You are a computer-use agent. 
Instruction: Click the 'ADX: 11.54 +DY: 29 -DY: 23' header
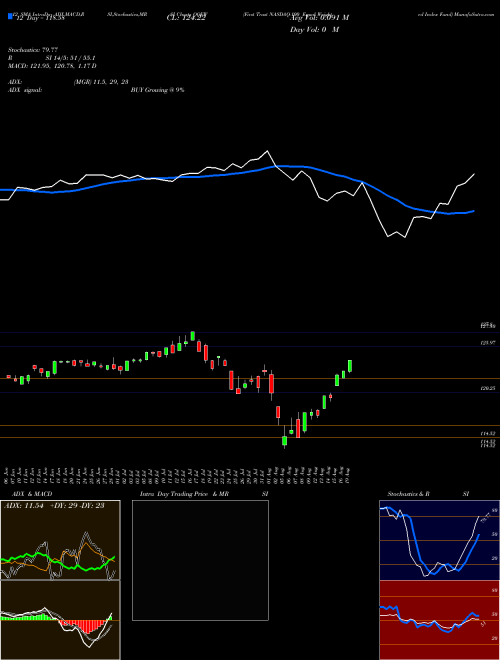[54, 506]
